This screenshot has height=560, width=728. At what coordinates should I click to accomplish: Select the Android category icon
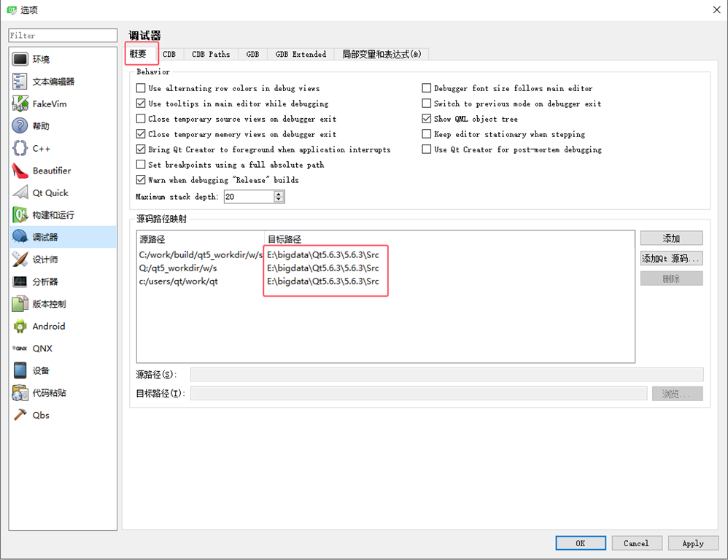pos(20,326)
